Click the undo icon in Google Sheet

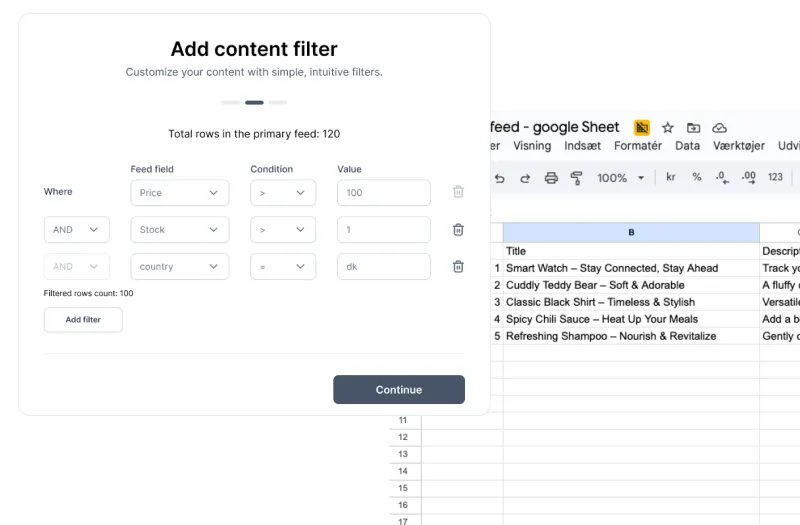[x=499, y=178]
